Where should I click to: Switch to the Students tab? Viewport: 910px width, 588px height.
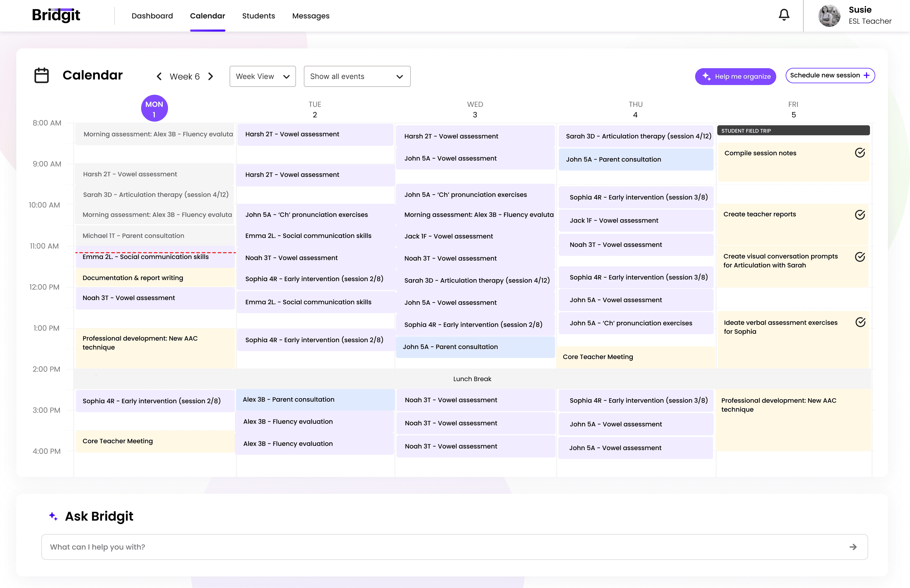pyautogui.click(x=259, y=16)
